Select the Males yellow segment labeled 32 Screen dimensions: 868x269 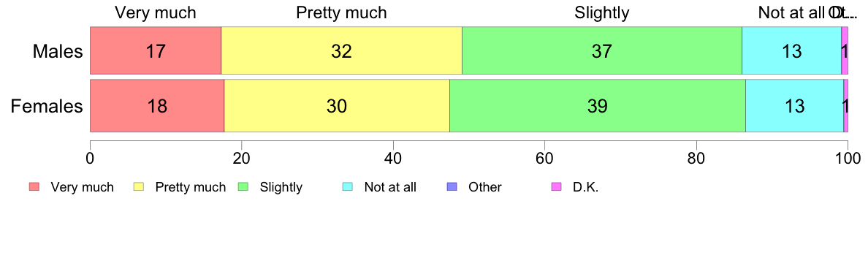[x=341, y=50]
